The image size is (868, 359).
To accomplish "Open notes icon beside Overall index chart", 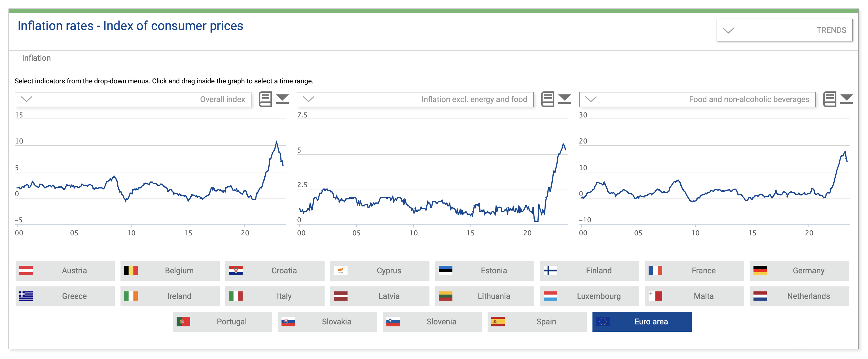I will click(265, 100).
